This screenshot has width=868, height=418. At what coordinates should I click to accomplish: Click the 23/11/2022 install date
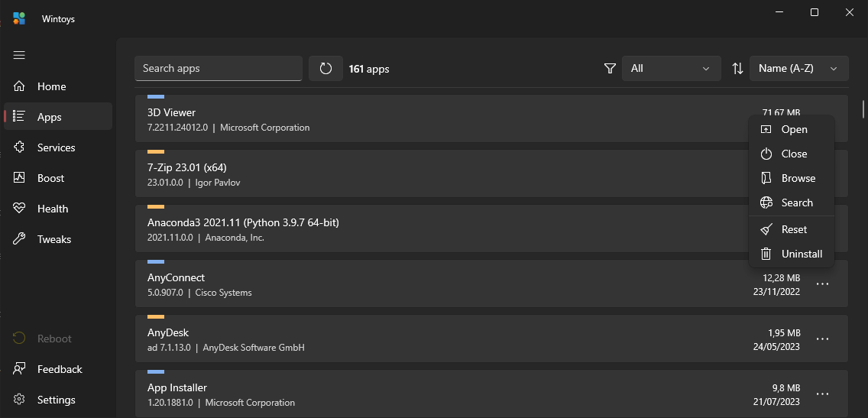pos(776,291)
